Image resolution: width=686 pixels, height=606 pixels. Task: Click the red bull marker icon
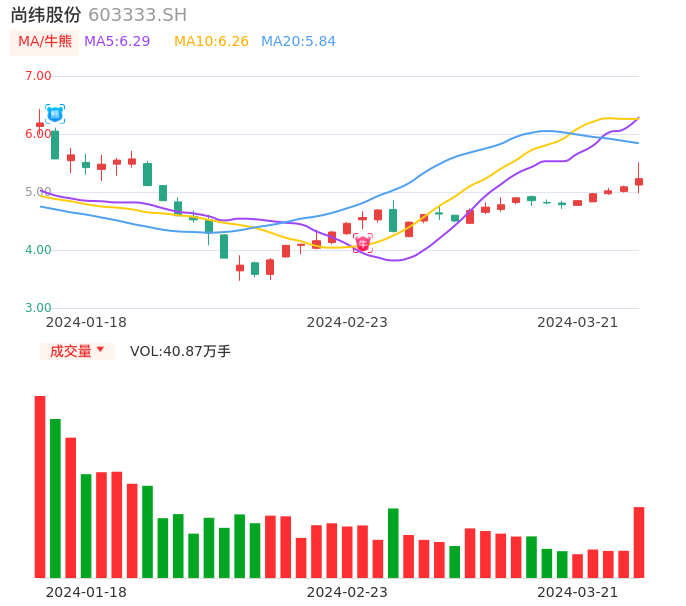pyautogui.click(x=363, y=243)
